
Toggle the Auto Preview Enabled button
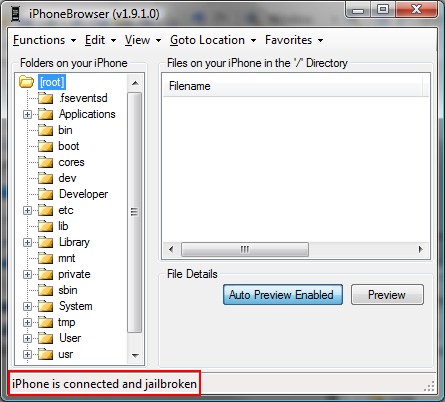click(x=283, y=295)
